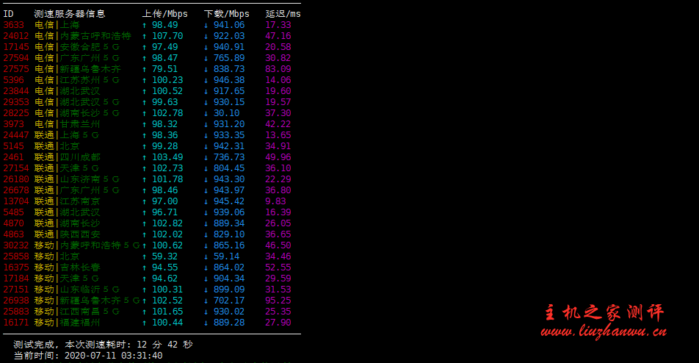Click download speed 940.91
This screenshot has height=363, width=699.
coord(229,47)
